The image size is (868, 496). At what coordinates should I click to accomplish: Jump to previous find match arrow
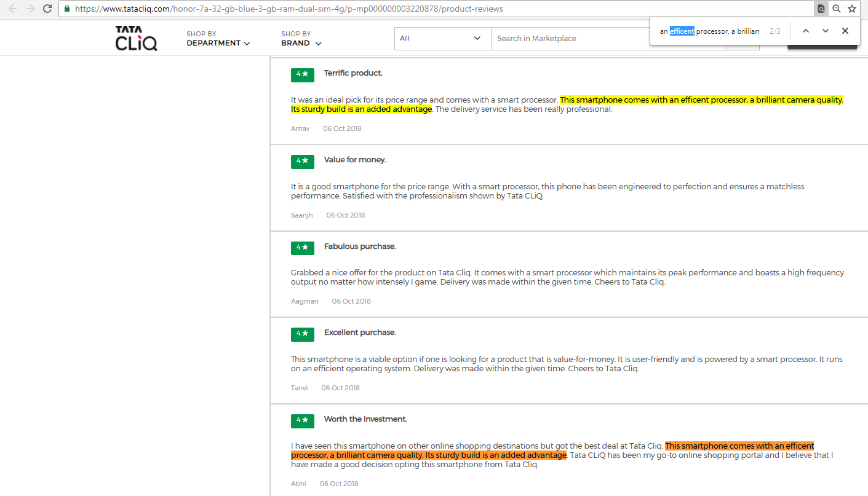[x=805, y=31]
